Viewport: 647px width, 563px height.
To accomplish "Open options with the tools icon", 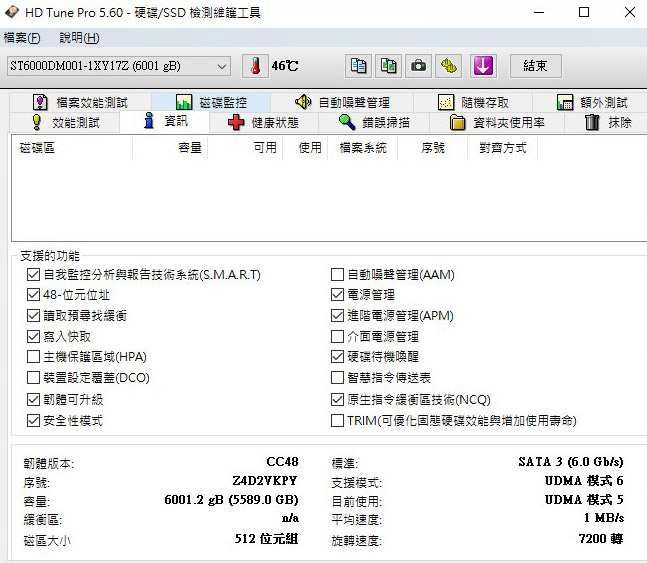I will tap(450, 66).
